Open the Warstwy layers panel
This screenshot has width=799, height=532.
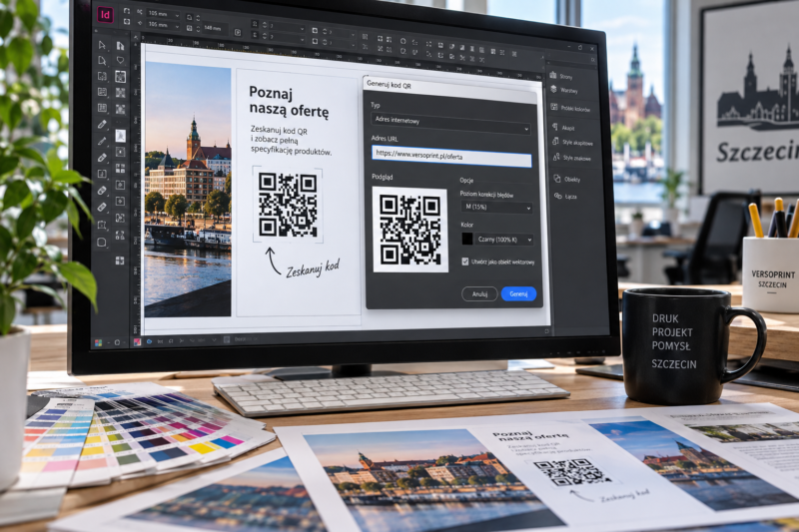pyautogui.click(x=564, y=90)
